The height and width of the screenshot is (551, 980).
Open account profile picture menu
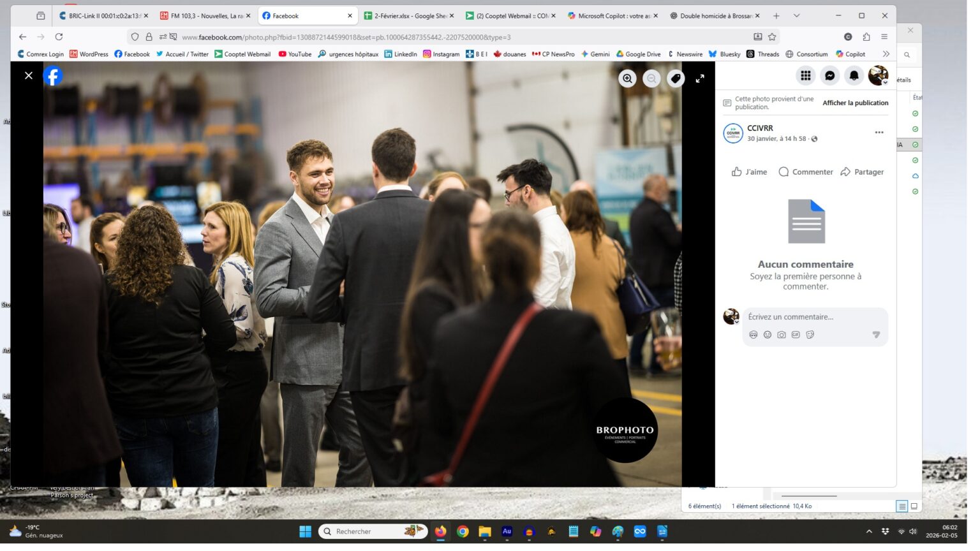878,76
